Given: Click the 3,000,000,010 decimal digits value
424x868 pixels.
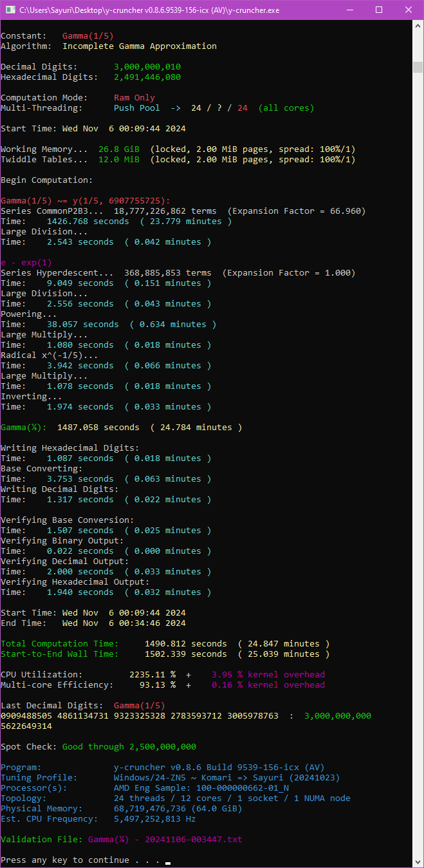Looking at the screenshot, I should pyautogui.click(x=147, y=67).
